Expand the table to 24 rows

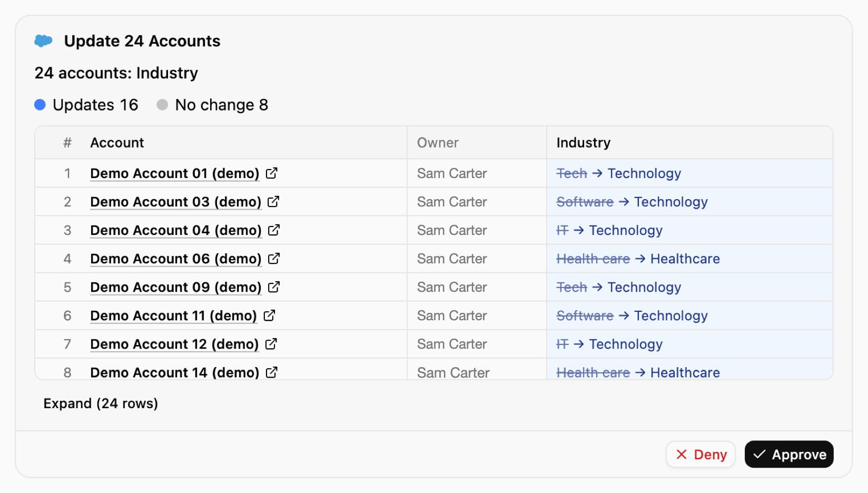pos(101,403)
